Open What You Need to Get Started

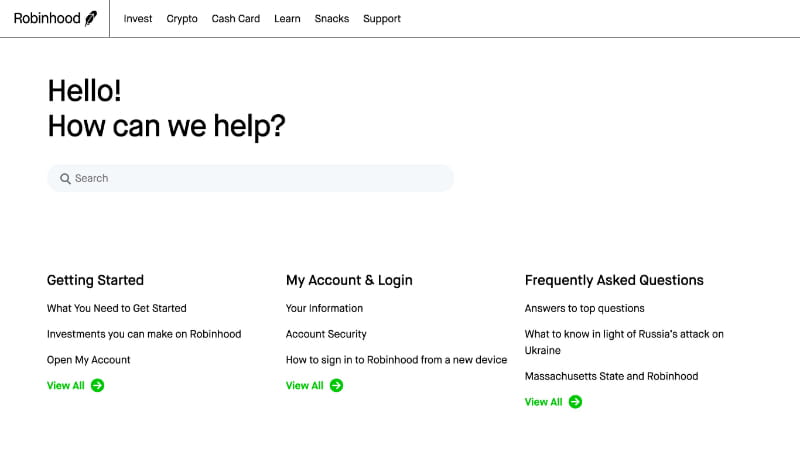coord(117,308)
